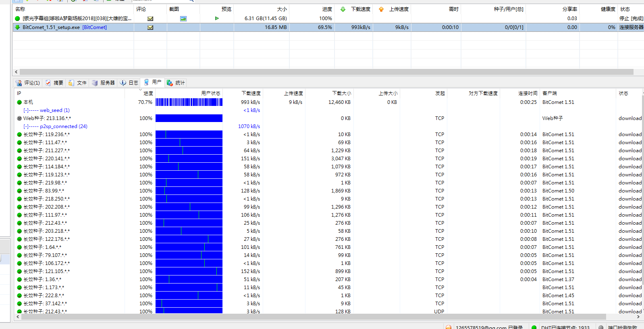Screen dimensions: 644x329
Task: Click the grey port detection status light
Action: 601,327
